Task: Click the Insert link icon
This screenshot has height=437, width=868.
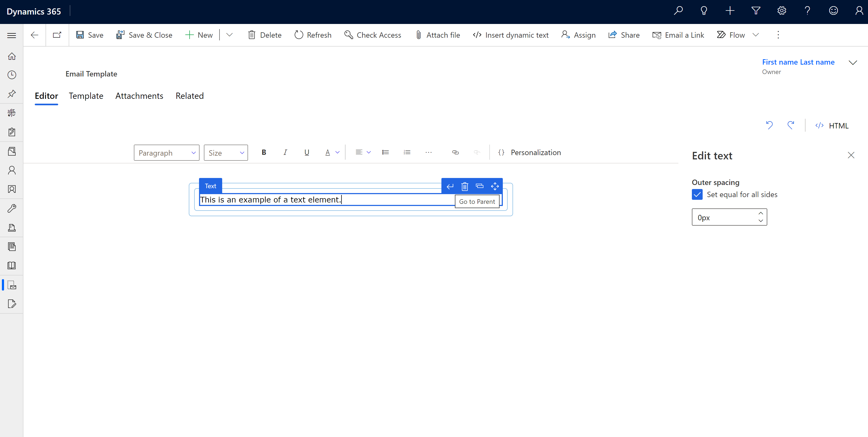Action: [x=455, y=152]
